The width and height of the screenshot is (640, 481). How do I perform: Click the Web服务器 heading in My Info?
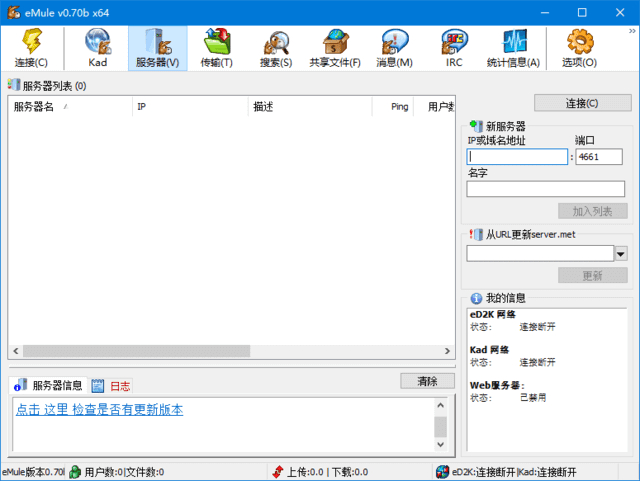[497, 385]
